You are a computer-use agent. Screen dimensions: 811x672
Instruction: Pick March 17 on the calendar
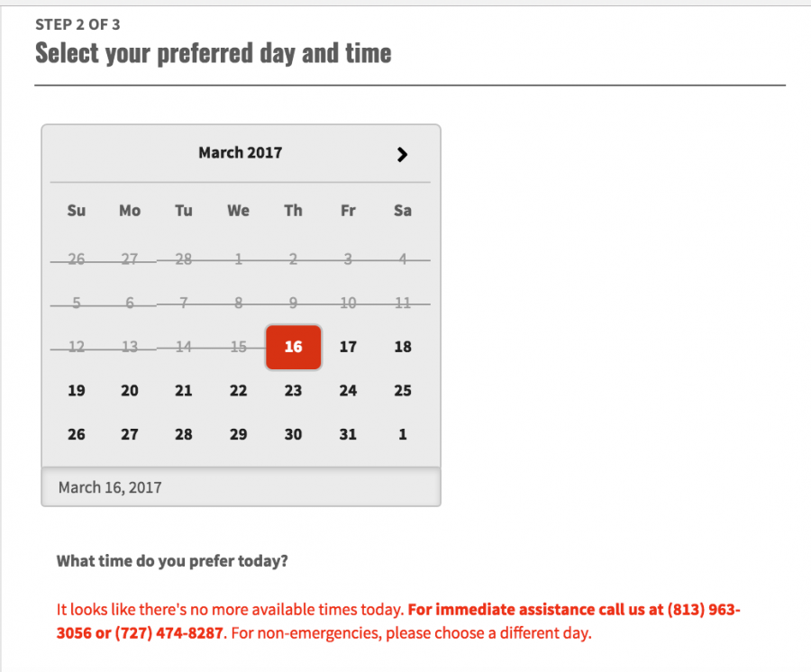tap(348, 347)
